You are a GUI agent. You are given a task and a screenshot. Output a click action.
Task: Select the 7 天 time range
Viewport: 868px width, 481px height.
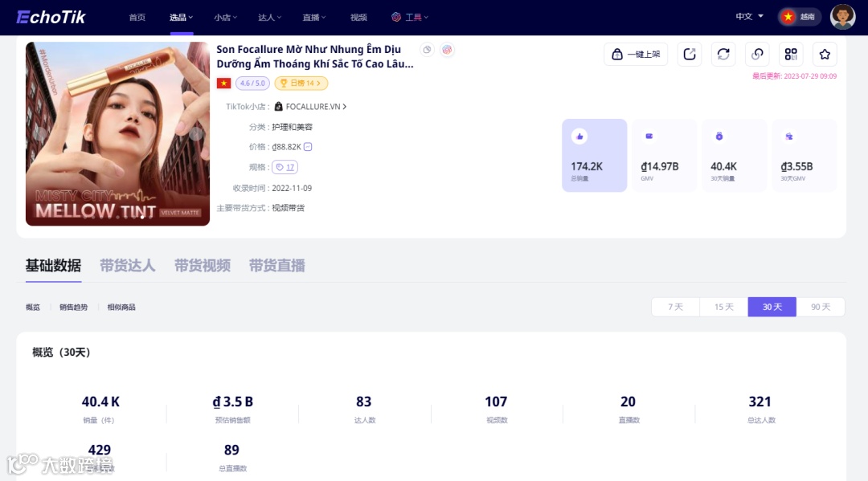click(675, 307)
